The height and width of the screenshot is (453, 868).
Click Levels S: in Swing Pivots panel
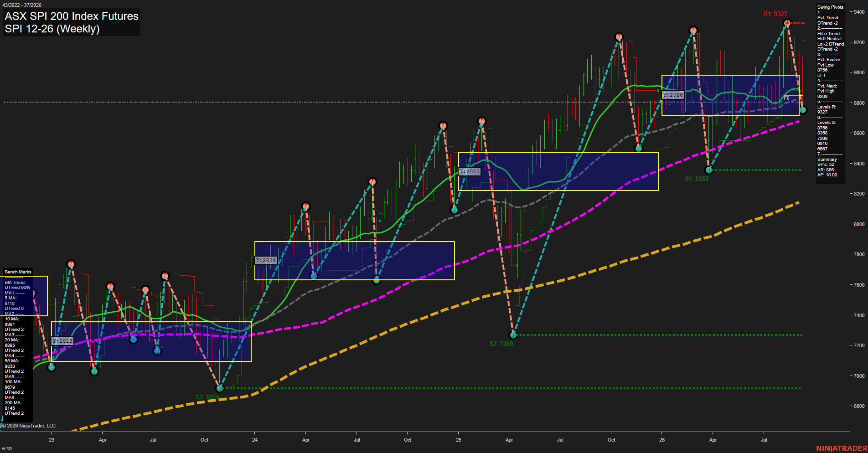coord(827,123)
